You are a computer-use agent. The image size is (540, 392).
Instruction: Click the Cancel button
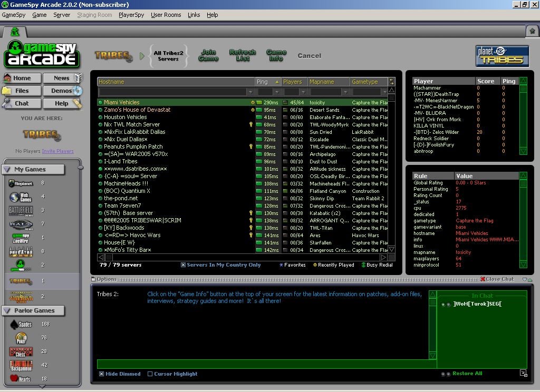tap(309, 56)
